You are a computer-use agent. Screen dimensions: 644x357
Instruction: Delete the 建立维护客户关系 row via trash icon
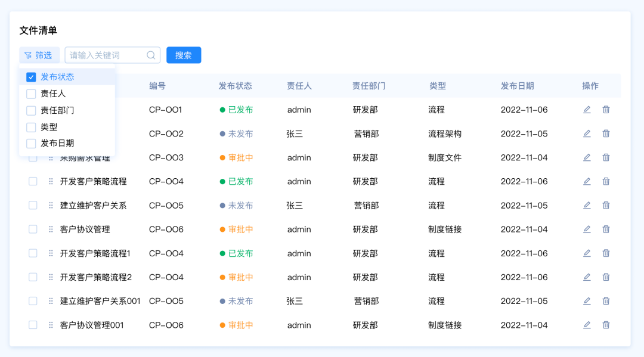[x=606, y=206]
